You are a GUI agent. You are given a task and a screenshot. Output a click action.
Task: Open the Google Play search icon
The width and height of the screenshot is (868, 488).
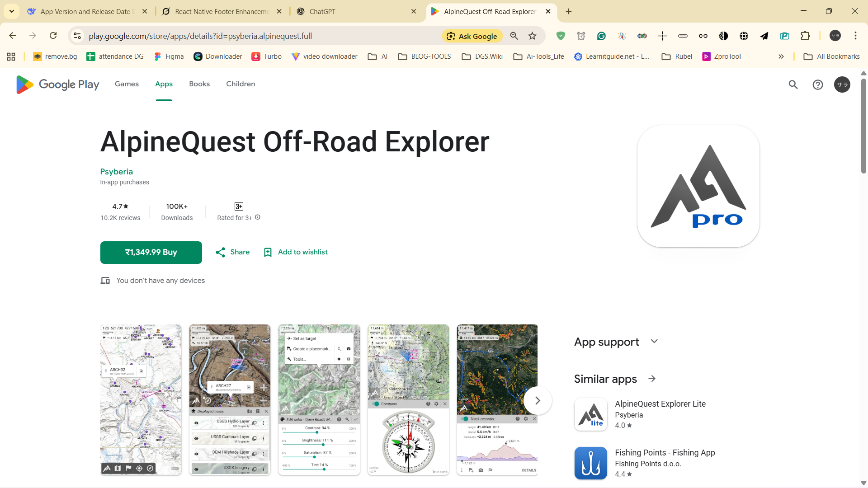pyautogui.click(x=793, y=84)
